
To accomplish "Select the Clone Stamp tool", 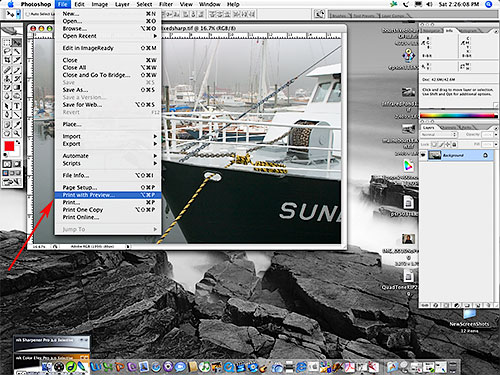I will point(7,79).
